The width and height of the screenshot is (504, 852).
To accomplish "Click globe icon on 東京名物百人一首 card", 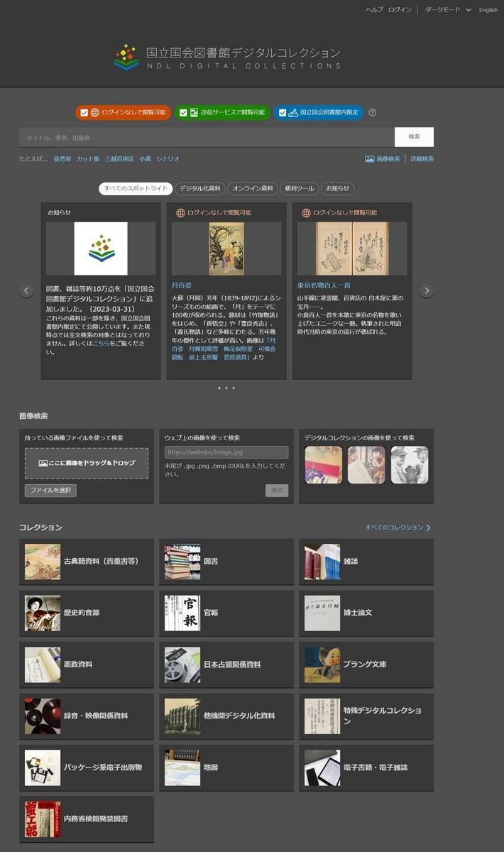I will click(306, 212).
